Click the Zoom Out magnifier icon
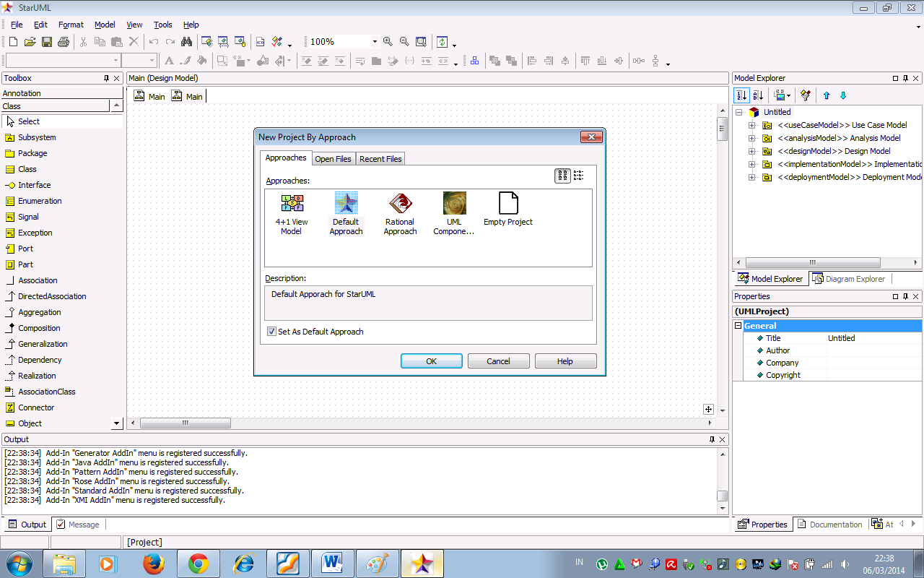924x578 pixels. click(x=404, y=42)
